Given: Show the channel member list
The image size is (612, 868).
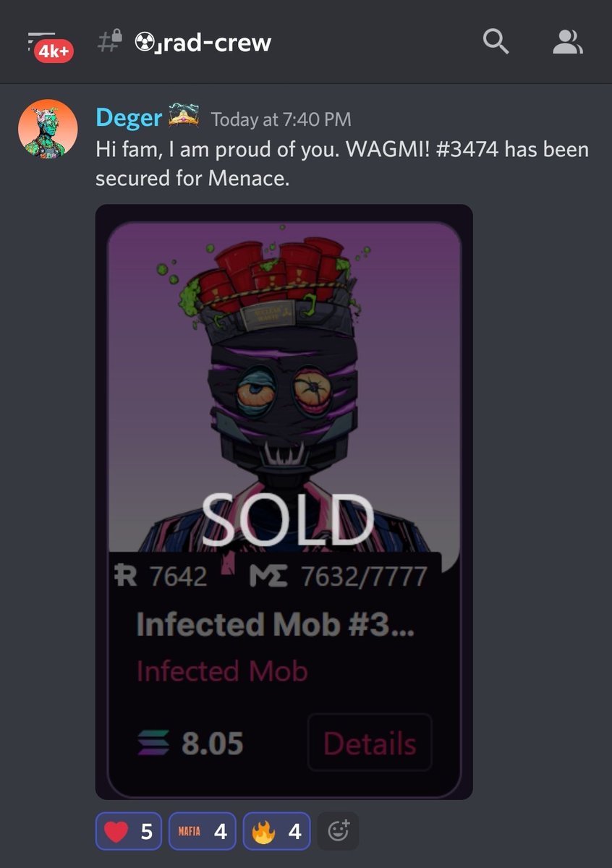Looking at the screenshot, I should pyautogui.click(x=568, y=42).
